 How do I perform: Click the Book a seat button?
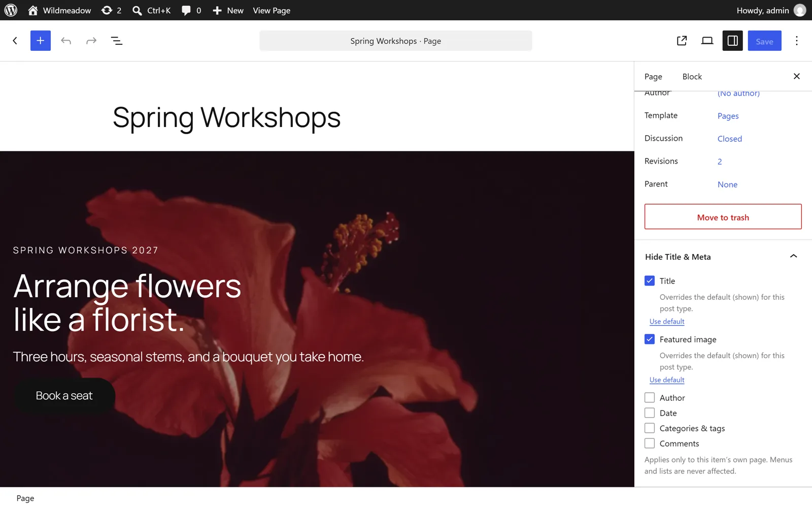click(x=64, y=396)
